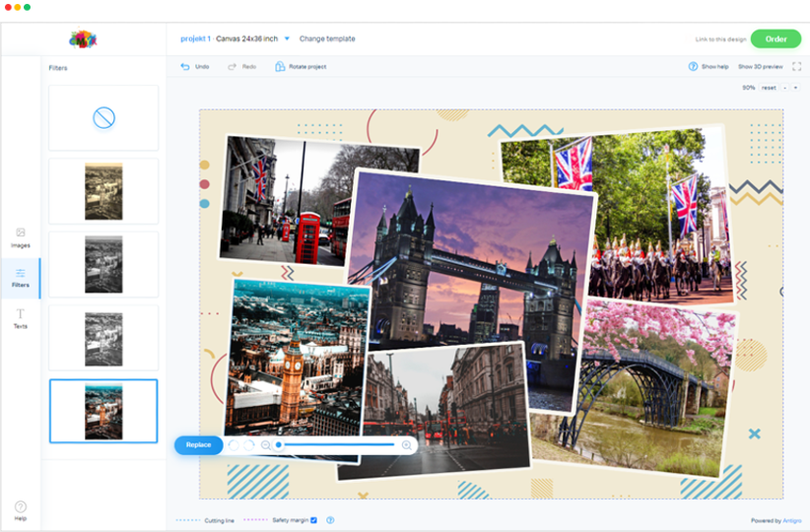This screenshot has width=810, height=532.
Task: Click the zoom-out magnifier on the image toolbar
Action: 265,445
